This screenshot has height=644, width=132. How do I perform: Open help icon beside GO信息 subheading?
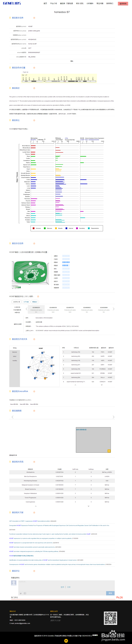38,296
